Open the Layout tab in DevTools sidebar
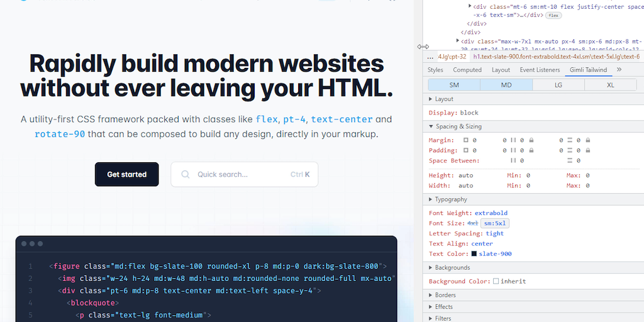Image resolution: width=644 pixels, height=322 pixels. [501, 70]
